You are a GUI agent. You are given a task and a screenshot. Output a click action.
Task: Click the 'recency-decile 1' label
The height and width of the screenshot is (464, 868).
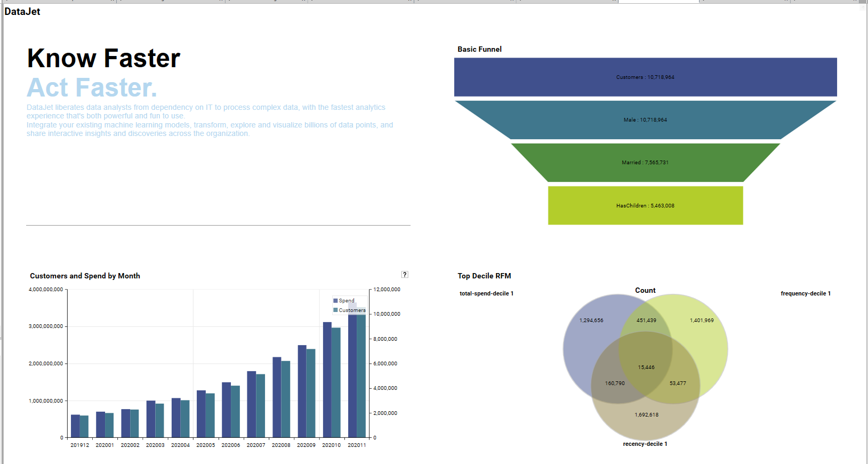coord(645,444)
